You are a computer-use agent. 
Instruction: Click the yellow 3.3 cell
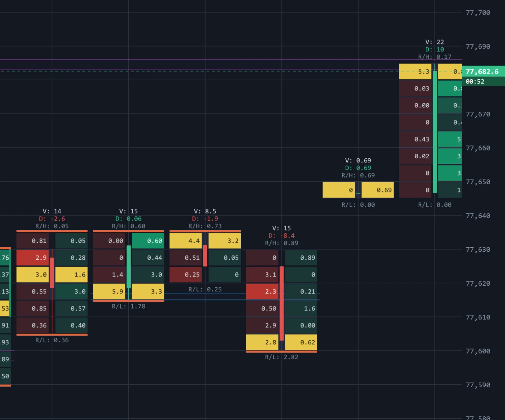tap(148, 291)
